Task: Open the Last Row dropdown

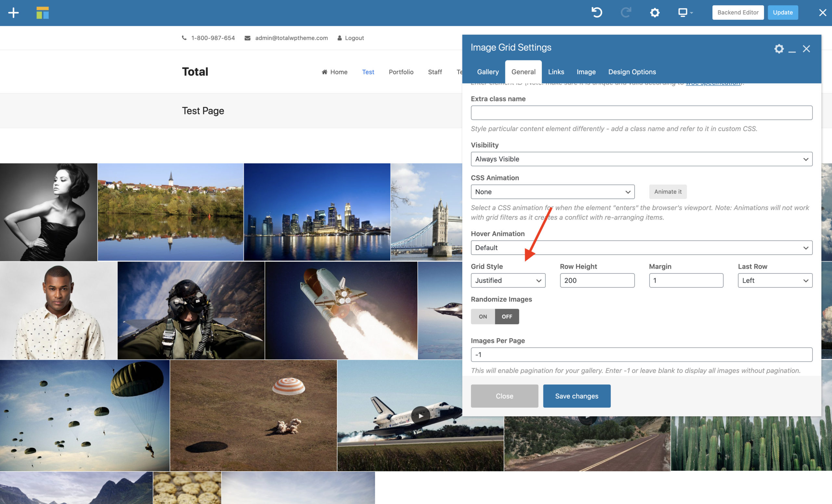Action: (x=775, y=280)
